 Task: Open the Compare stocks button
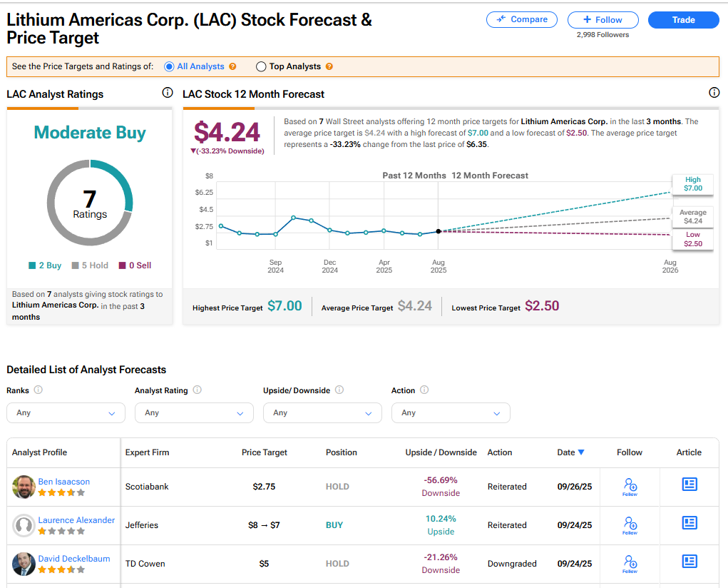coord(521,19)
